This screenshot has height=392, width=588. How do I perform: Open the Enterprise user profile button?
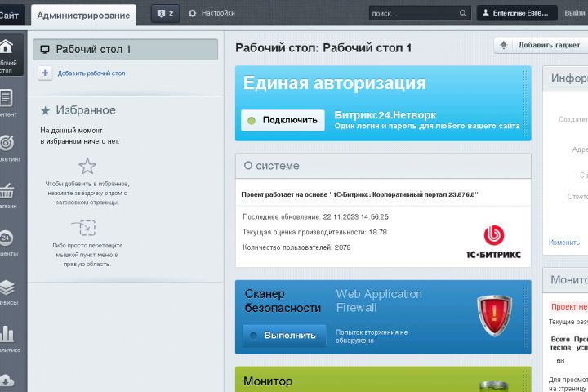[x=517, y=13]
